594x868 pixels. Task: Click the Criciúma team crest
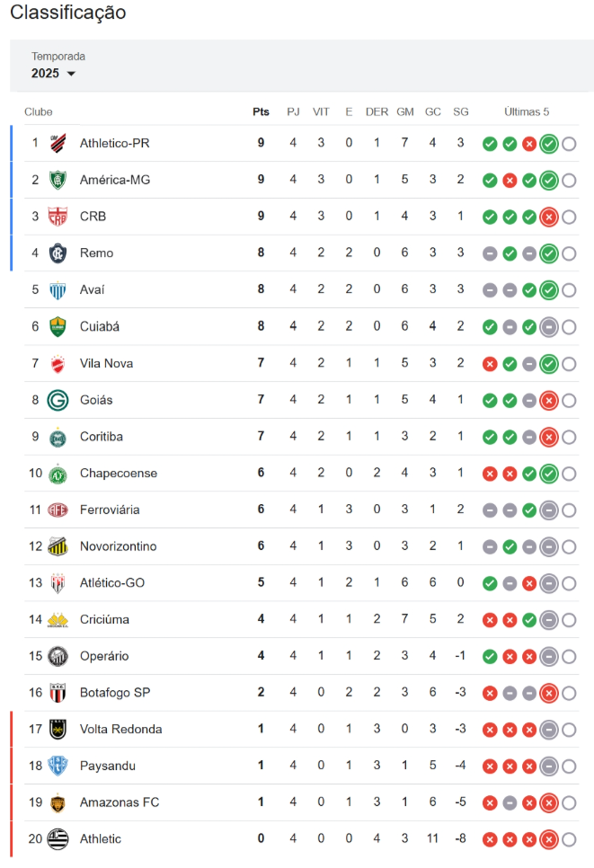[x=58, y=619]
